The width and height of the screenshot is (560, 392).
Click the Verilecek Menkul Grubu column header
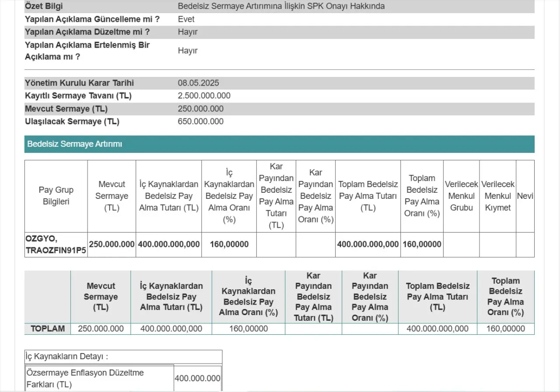pyautogui.click(x=461, y=196)
